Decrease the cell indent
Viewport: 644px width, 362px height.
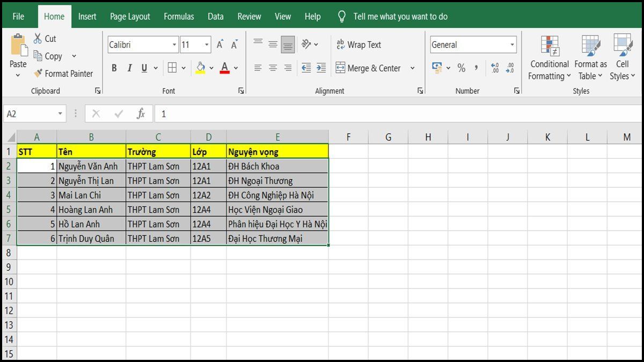pos(306,68)
